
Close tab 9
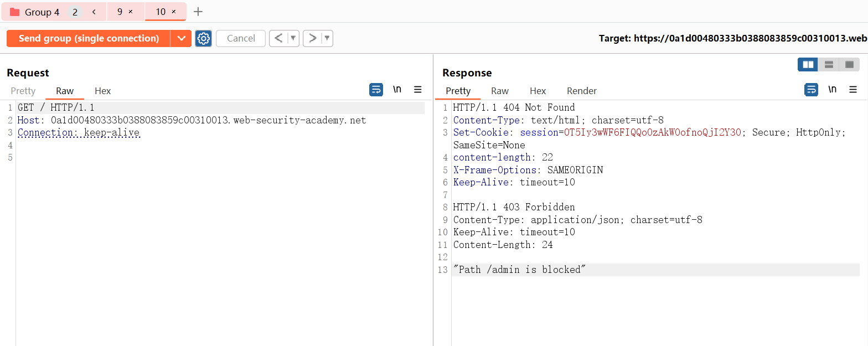131,12
